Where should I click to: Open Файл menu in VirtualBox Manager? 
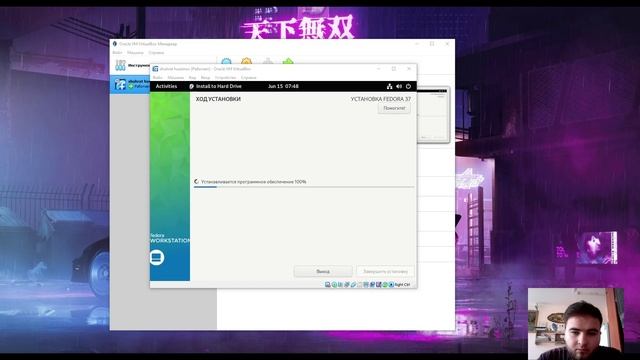(x=118, y=53)
